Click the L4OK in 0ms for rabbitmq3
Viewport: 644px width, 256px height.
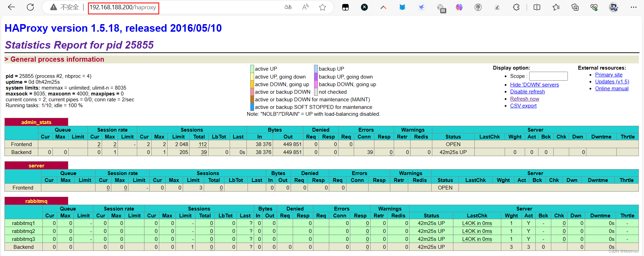(477, 239)
